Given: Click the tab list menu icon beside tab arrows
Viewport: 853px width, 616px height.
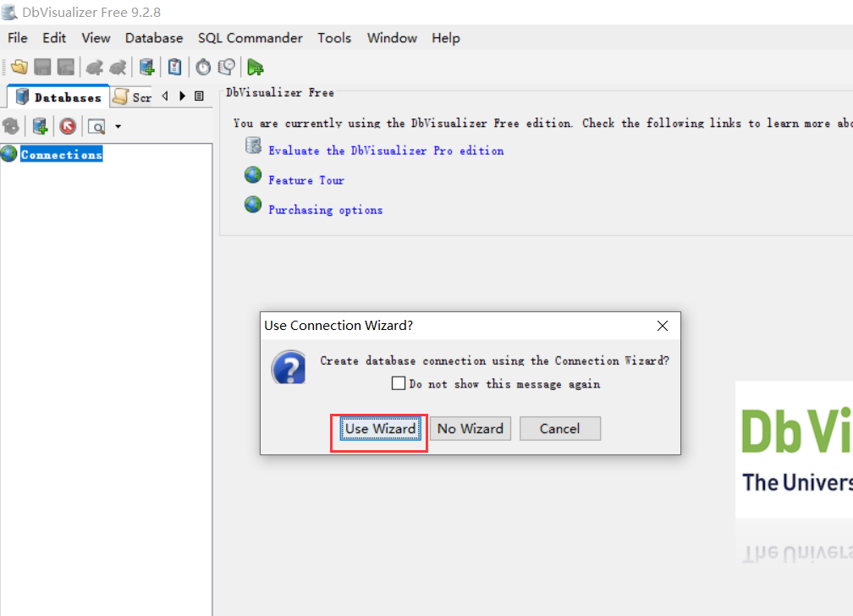Looking at the screenshot, I should (x=199, y=96).
